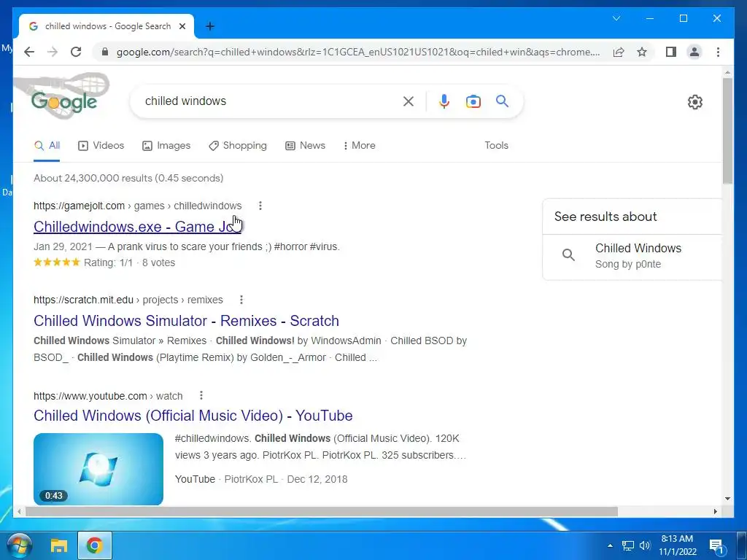Open Chilled Windows Simulator Scratch link
The image size is (747, 560).
186,321
